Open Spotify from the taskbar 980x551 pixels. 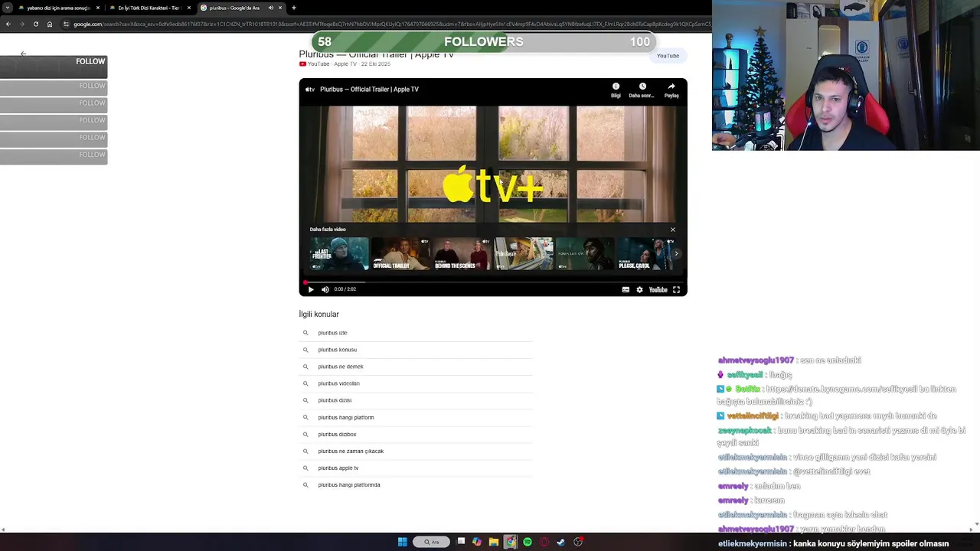click(528, 542)
